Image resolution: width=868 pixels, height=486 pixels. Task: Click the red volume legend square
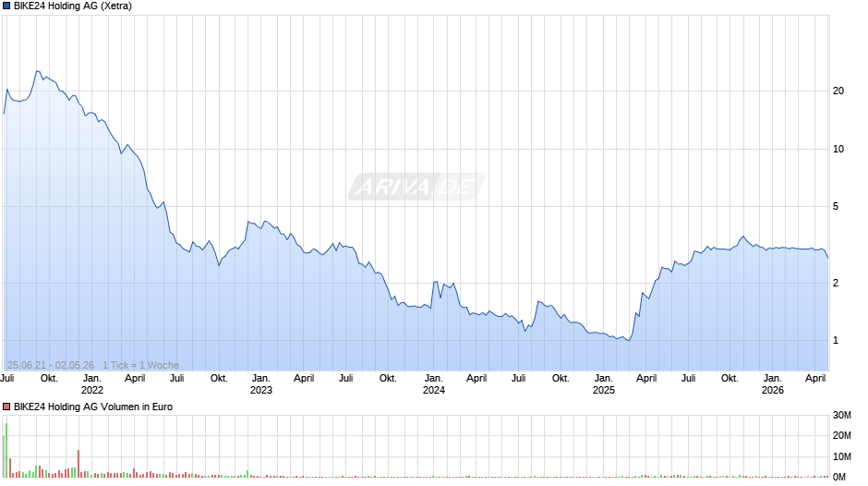click(6, 407)
